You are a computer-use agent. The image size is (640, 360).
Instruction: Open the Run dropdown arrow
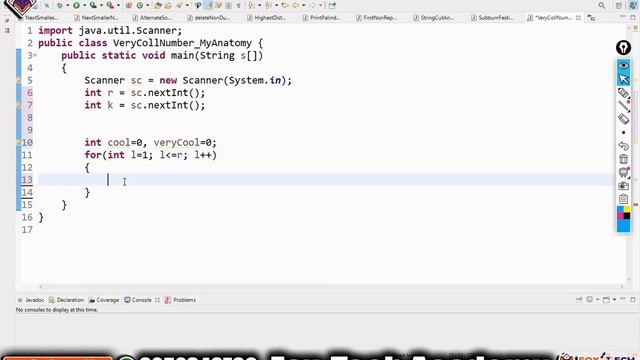coord(84,5)
